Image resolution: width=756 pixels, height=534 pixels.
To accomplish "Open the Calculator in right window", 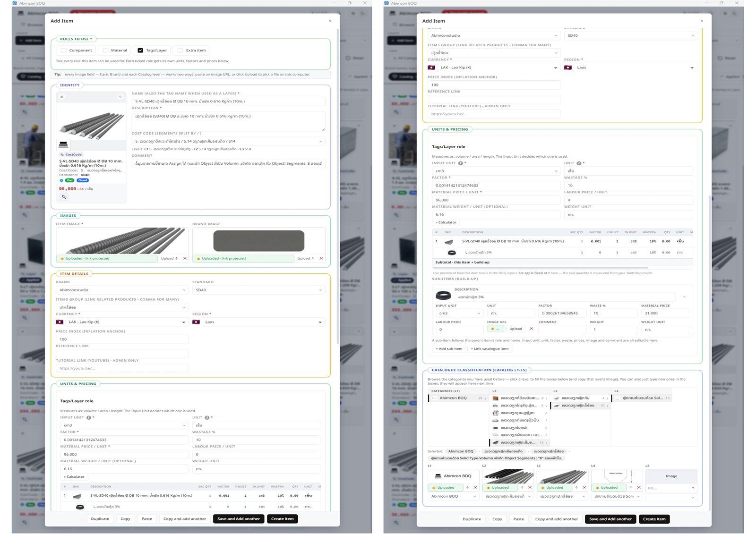I will (446, 222).
